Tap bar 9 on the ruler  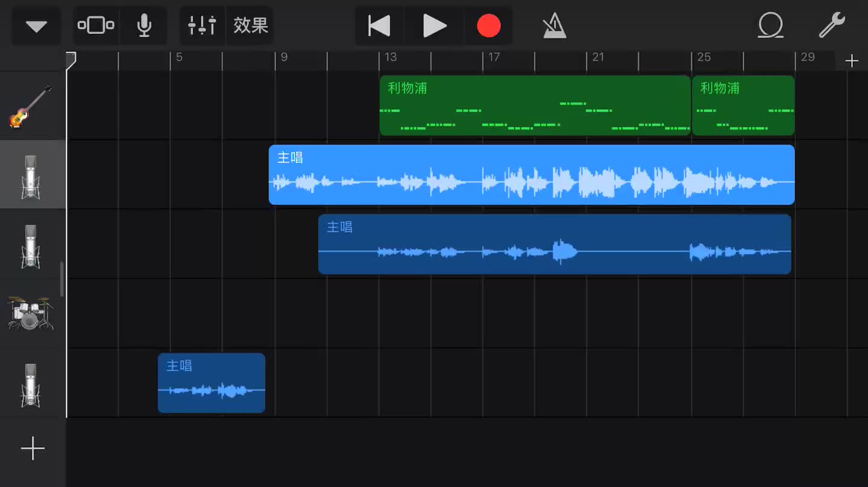[x=284, y=58]
